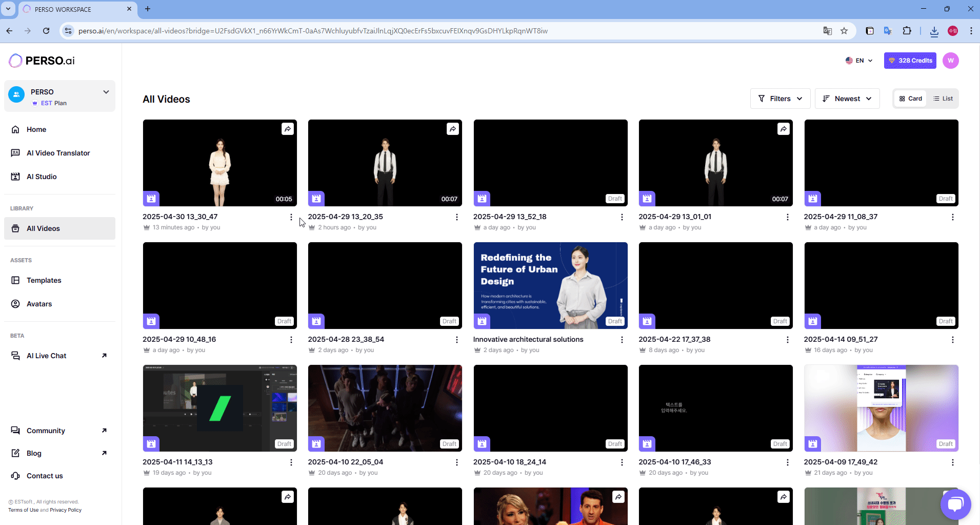Switch to List view
980x525 pixels.
(943, 99)
